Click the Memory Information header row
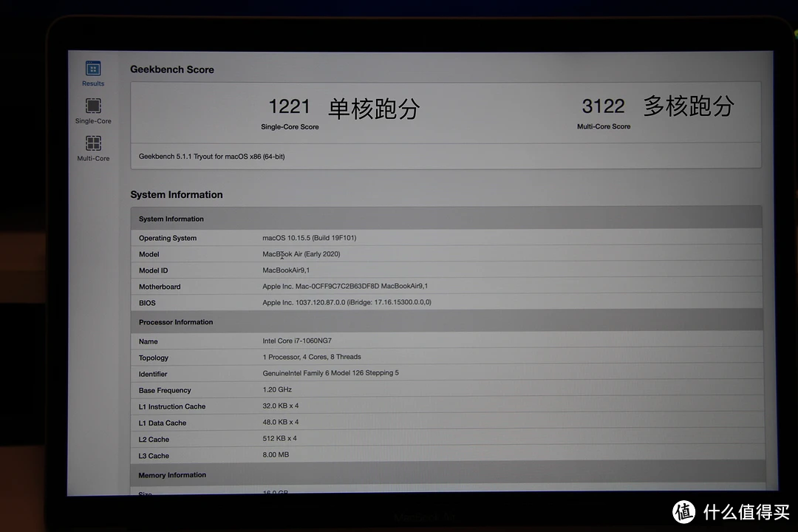 448,474
